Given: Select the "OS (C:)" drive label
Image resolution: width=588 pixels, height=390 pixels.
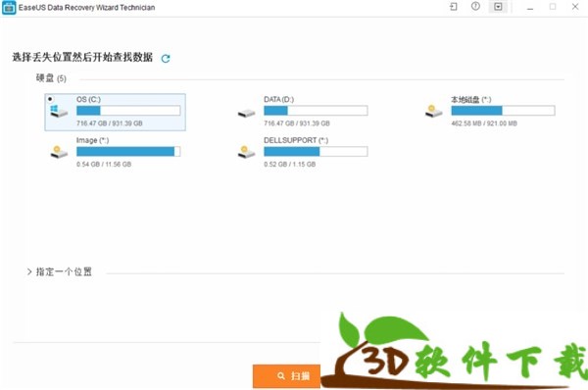Looking at the screenshot, I should (x=88, y=99).
